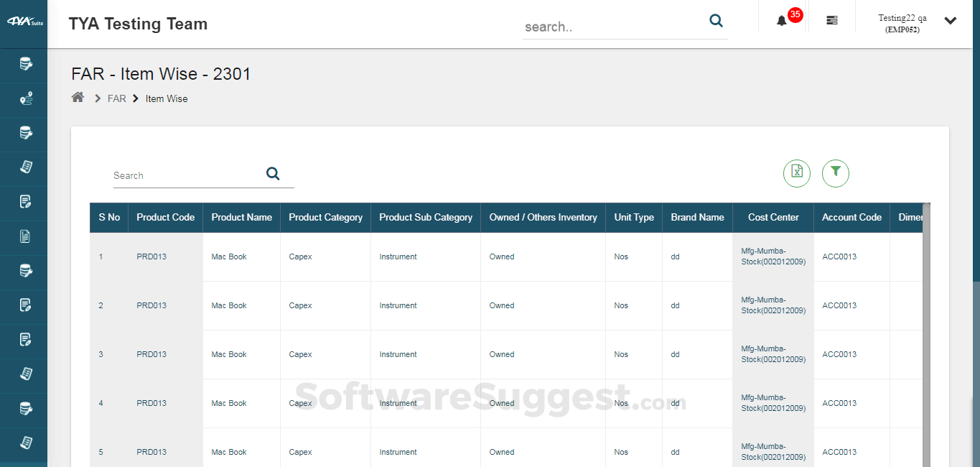This screenshot has height=467, width=980.
Task: Open the notifications bell showing 35 alerts
Action: click(782, 20)
